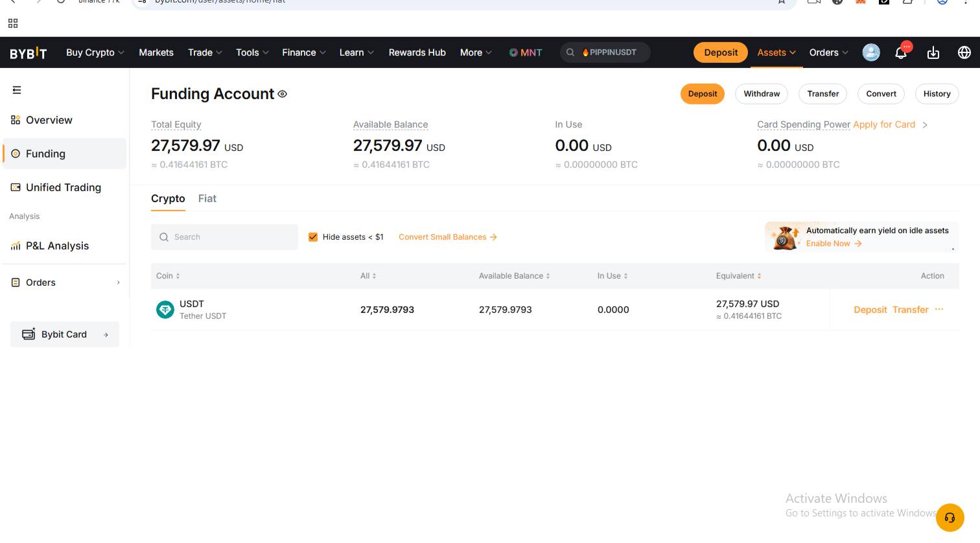This screenshot has height=543, width=980.
Task: Open the browser apps grid icon
Action: click(13, 23)
